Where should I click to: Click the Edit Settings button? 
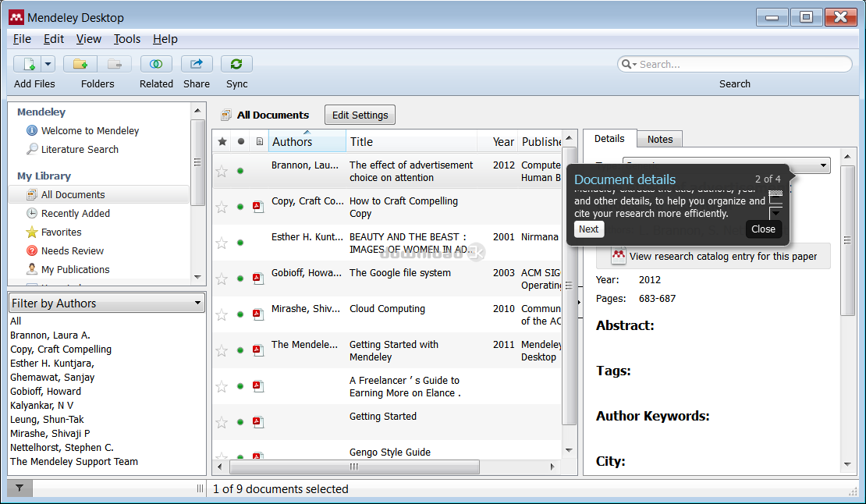point(360,115)
